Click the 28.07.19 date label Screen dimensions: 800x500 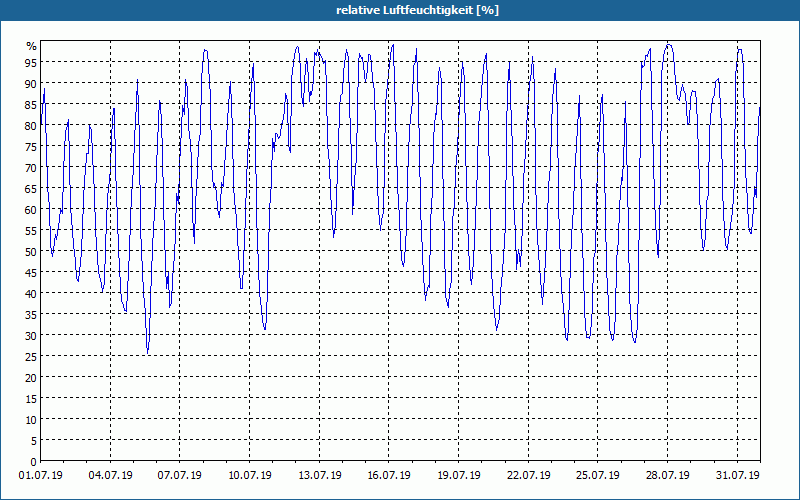pos(667,476)
